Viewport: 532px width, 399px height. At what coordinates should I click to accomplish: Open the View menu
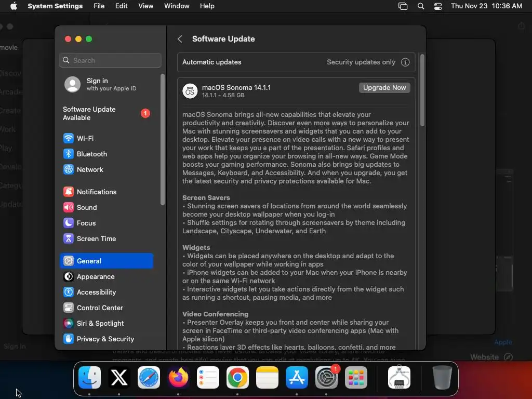(145, 6)
